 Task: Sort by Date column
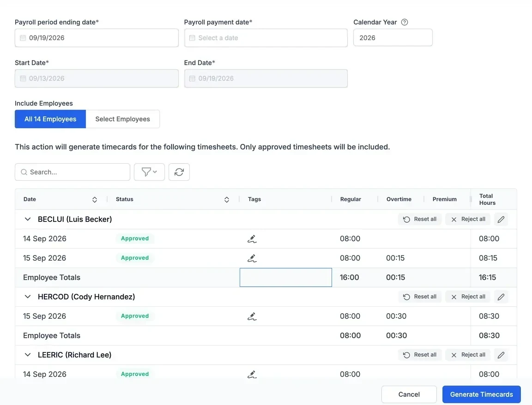(x=95, y=200)
